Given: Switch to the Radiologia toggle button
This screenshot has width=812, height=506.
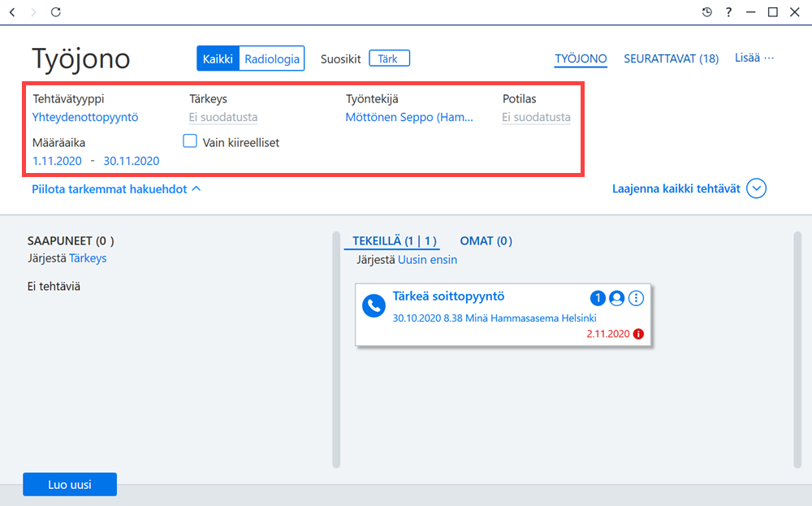Looking at the screenshot, I should point(272,58).
